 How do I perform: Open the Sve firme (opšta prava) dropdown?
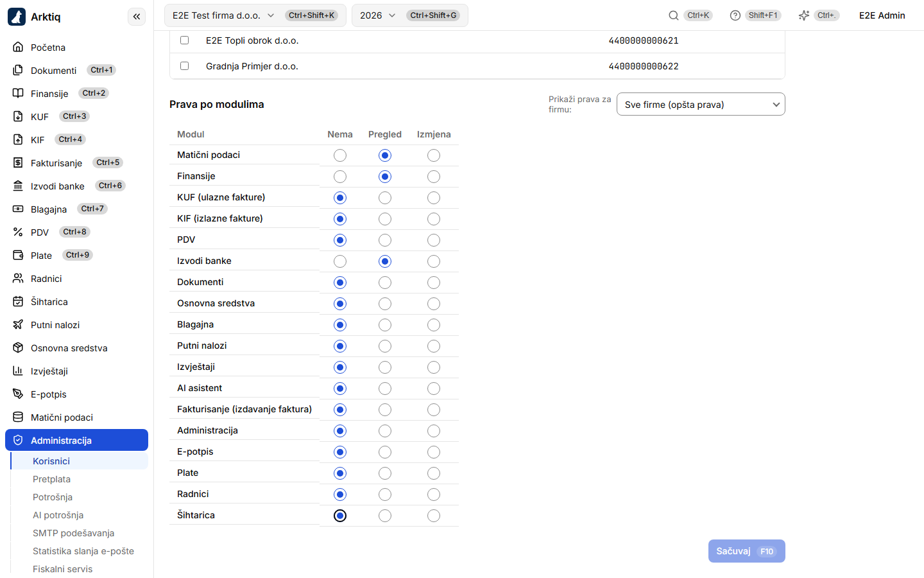(701, 105)
